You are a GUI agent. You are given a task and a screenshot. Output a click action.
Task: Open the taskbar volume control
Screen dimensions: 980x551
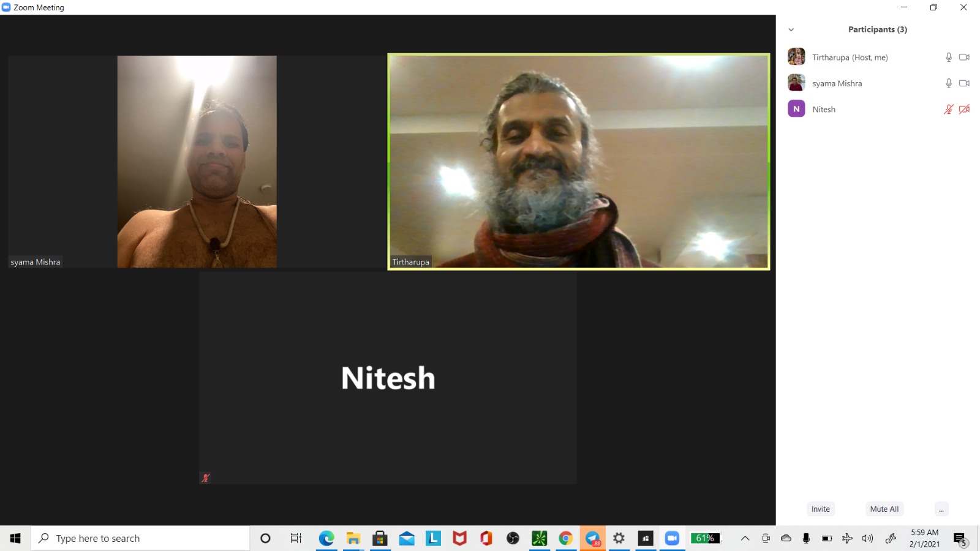click(x=867, y=538)
